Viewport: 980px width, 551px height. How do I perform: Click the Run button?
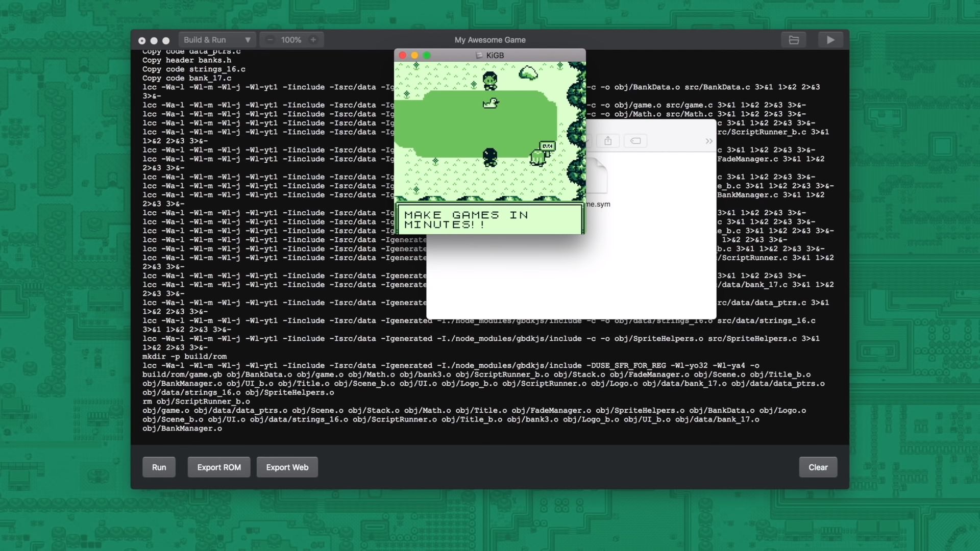click(159, 467)
